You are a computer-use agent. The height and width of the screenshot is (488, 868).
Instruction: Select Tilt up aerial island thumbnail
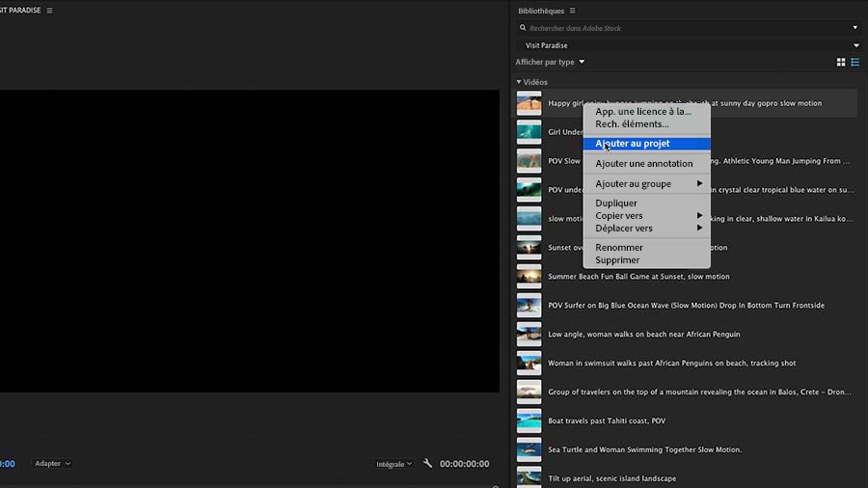coord(529,477)
